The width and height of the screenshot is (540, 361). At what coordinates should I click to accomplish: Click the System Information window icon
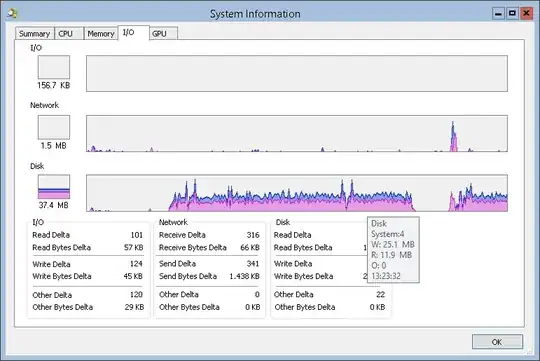point(13,13)
